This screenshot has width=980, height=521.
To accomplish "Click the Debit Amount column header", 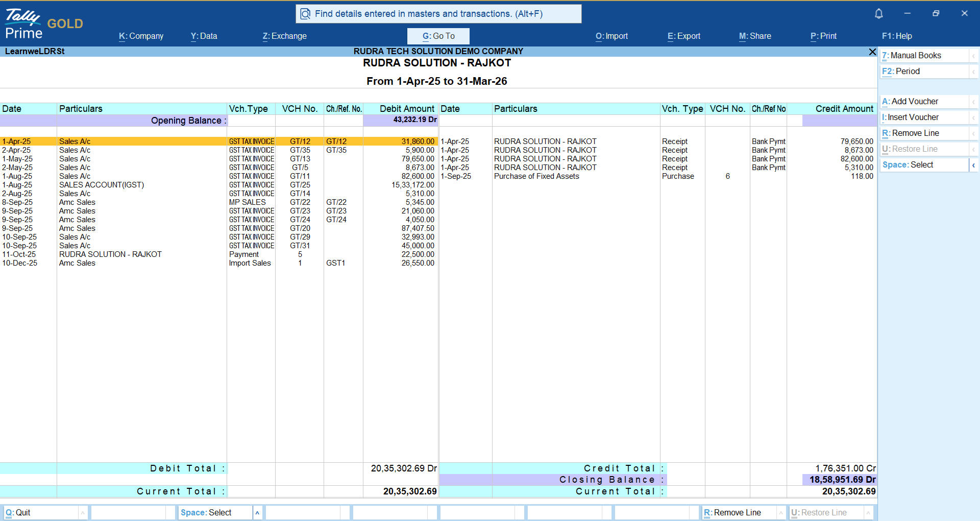I will [x=407, y=109].
